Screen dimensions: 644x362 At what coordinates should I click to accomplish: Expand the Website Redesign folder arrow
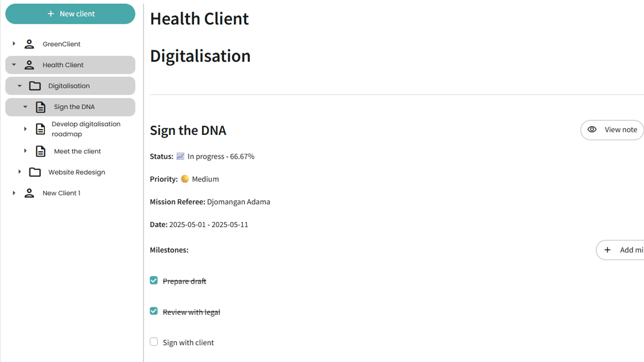(x=20, y=172)
